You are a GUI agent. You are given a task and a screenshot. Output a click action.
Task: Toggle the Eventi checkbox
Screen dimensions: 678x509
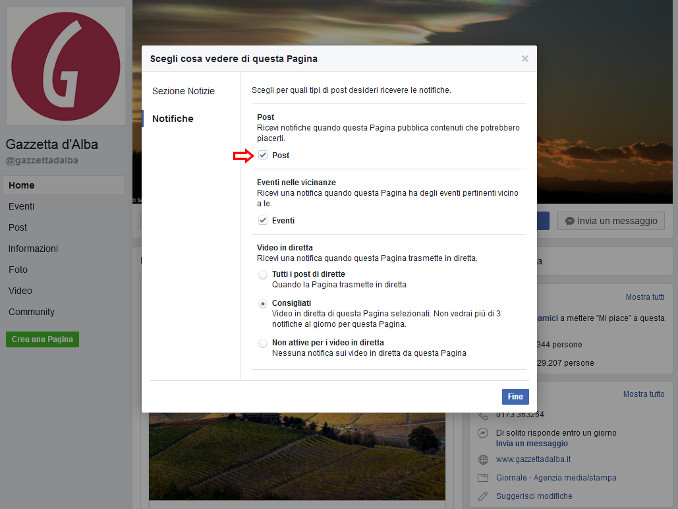coord(263,220)
